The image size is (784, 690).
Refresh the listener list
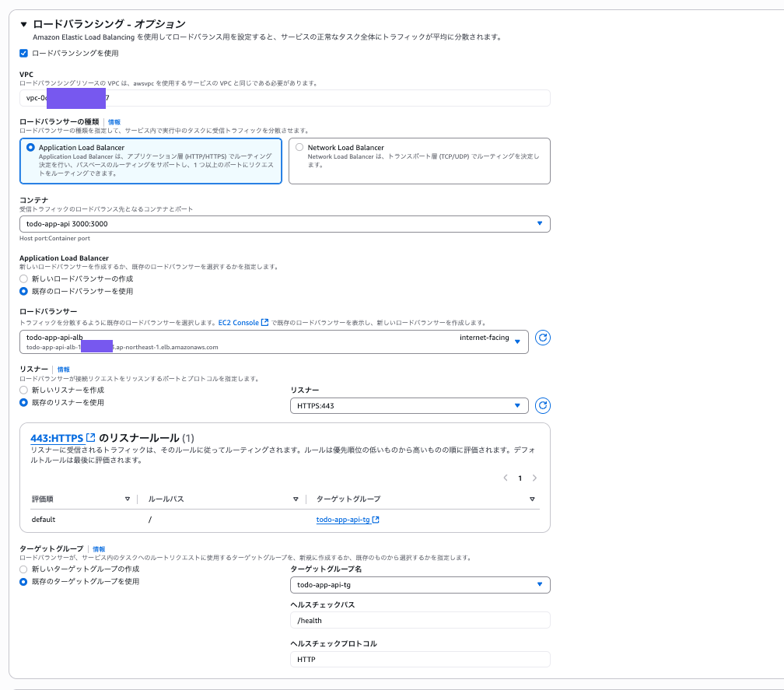click(543, 405)
